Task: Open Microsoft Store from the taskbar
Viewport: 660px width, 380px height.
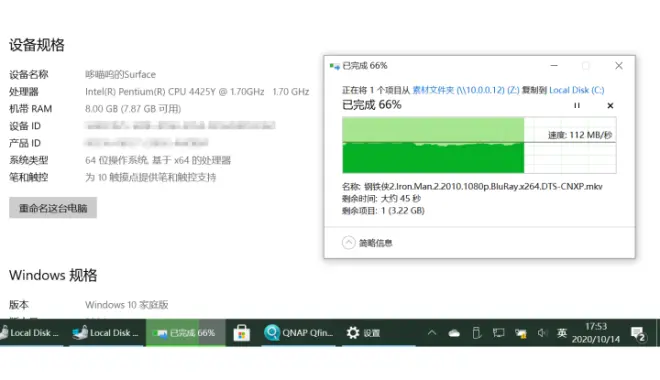Action: point(242,333)
